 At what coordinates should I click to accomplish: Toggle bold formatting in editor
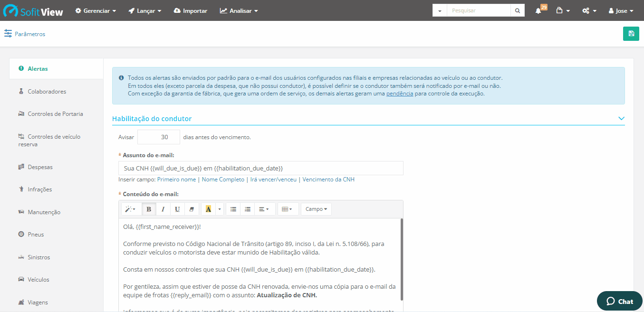coord(149,209)
